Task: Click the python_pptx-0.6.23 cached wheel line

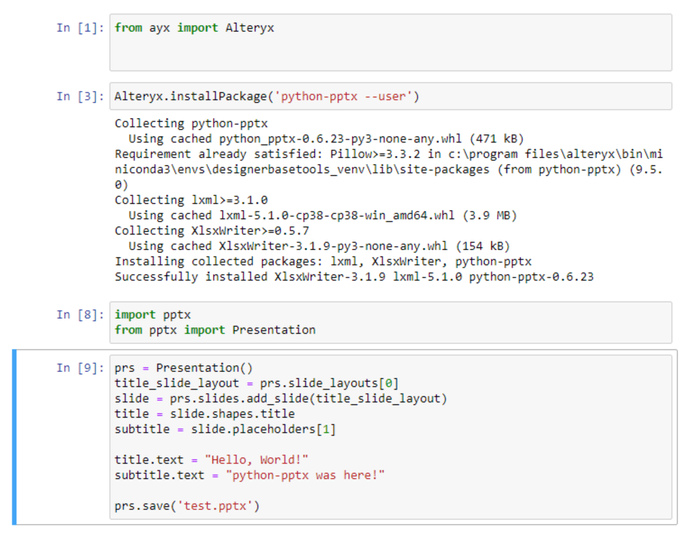Action: 326,139
